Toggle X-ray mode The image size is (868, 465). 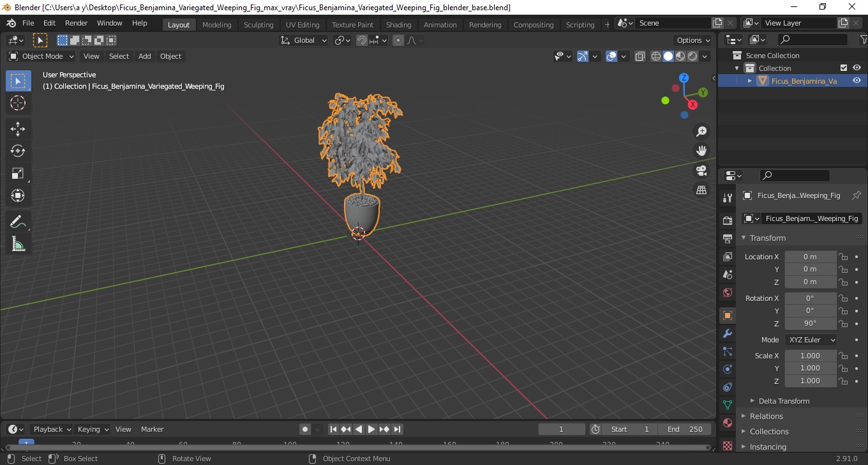click(640, 56)
